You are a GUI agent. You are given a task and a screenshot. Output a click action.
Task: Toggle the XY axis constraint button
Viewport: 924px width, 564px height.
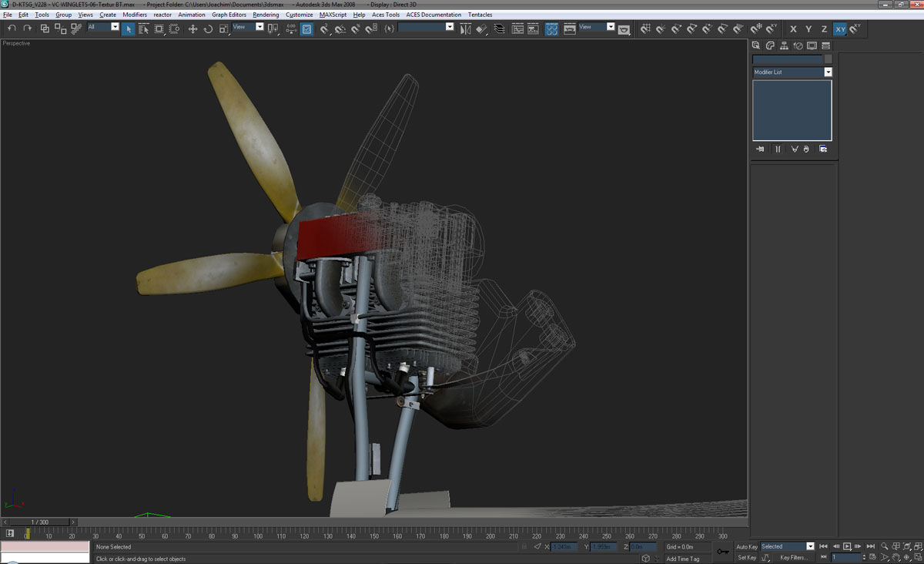[x=840, y=29]
